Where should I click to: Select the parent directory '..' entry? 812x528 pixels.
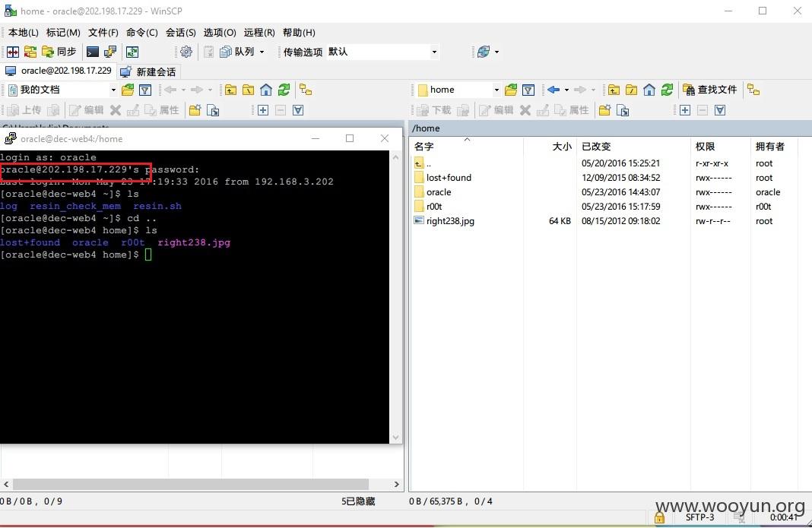pyautogui.click(x=423, y=163)
